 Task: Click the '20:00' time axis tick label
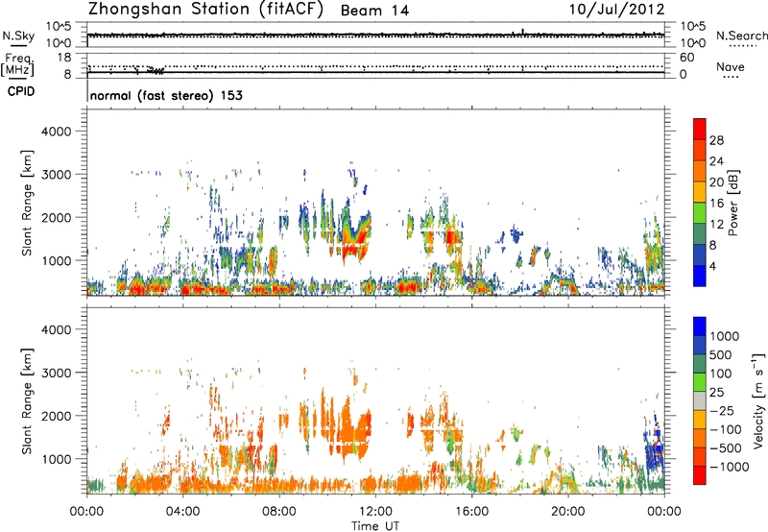coord(568,512)
